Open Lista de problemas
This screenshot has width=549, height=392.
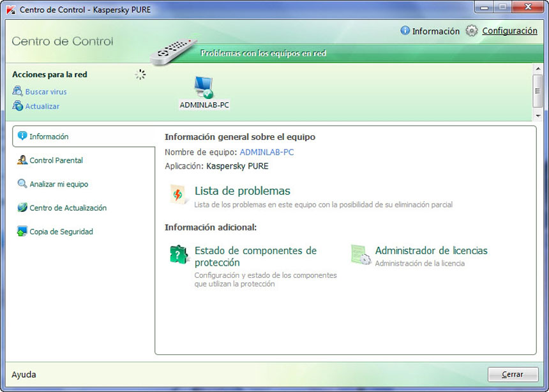tap(243, 190)
